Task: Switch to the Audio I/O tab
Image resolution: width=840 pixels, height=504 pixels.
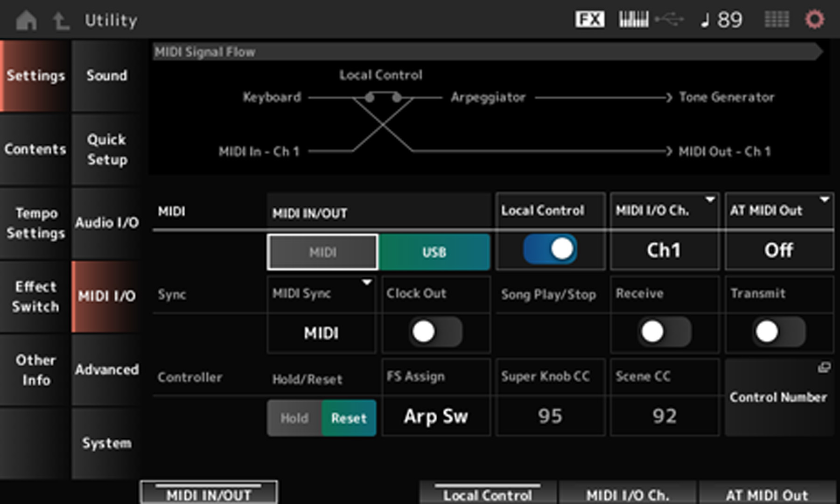Action: click(106, 223)
